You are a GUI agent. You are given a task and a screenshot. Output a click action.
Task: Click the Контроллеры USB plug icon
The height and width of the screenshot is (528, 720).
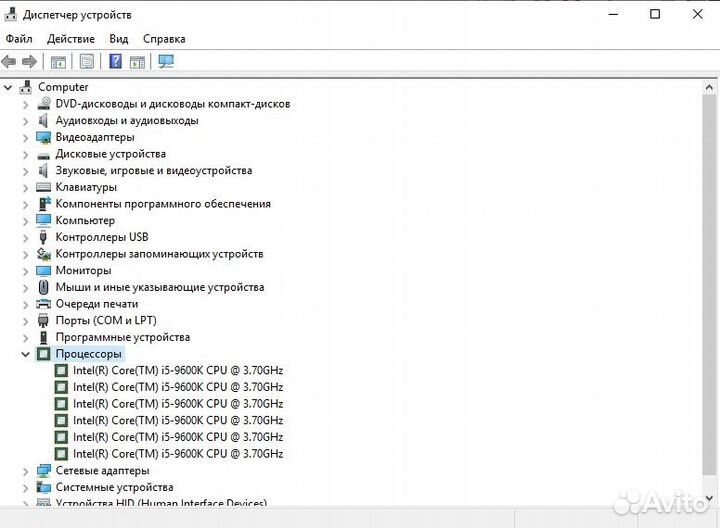point(43,237)
